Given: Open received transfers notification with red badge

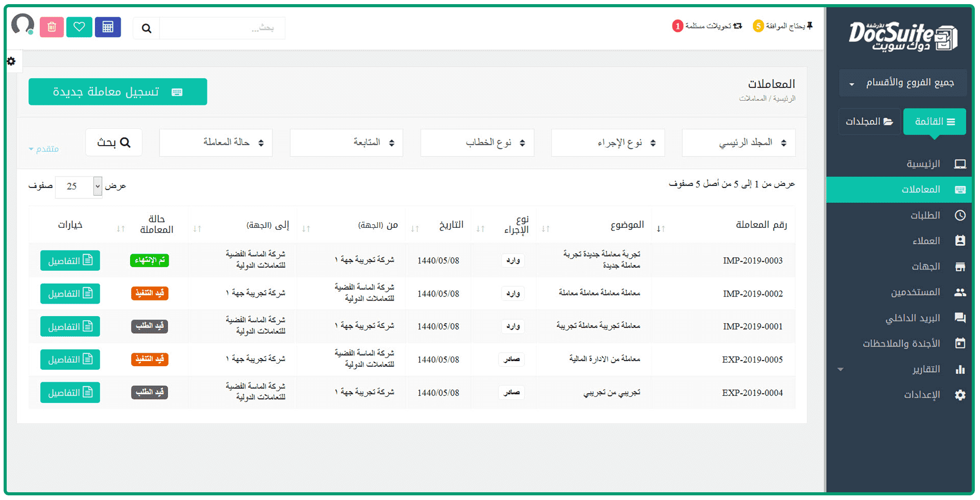Looking at the screenshot, I should pyautogui.click(x=707, y=26).
